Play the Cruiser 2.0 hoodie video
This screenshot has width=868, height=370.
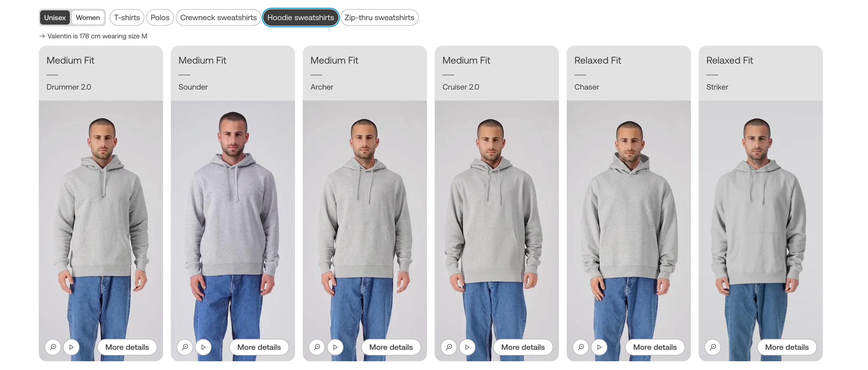pos(467,347)
